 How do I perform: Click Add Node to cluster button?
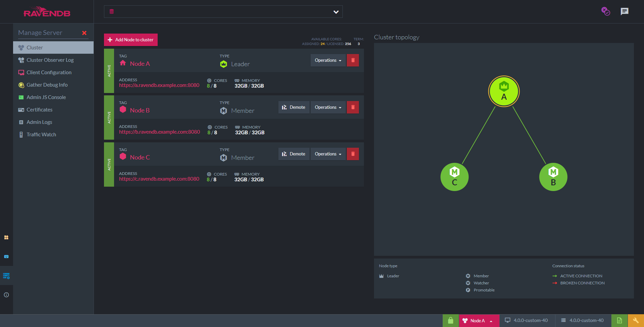(130, 40)
